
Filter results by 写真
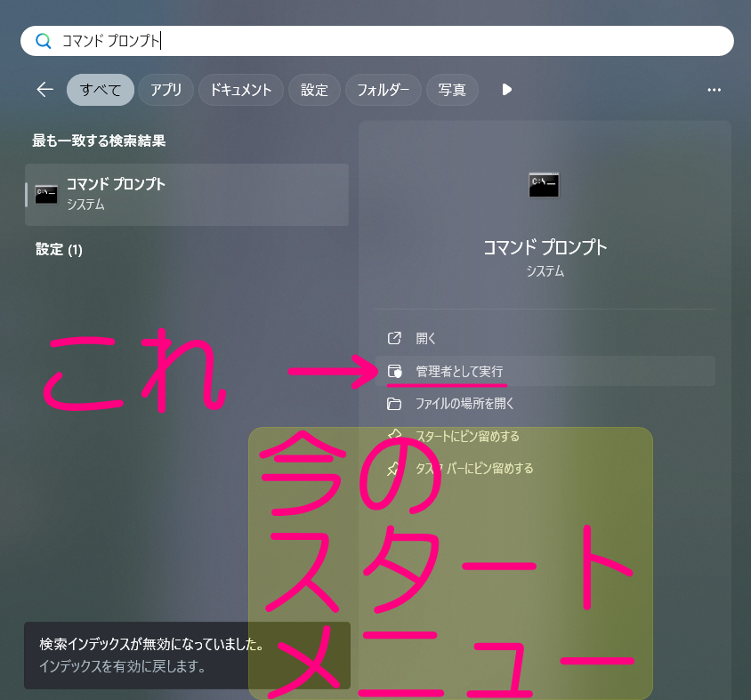pyautogui.click(x=452, y=90)
